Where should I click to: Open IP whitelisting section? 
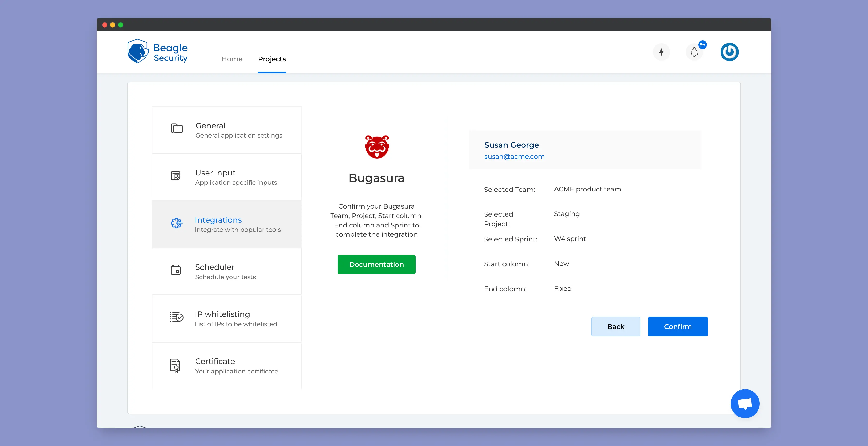227,319
